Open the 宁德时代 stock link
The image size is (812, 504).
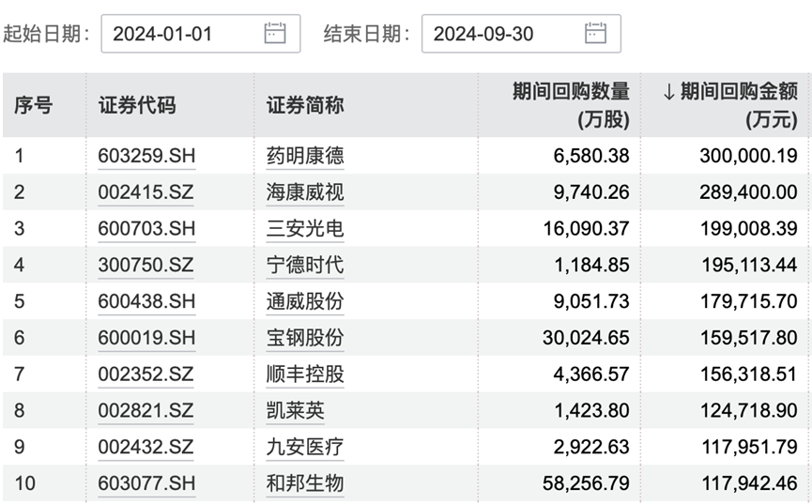[x=305, y=266]
